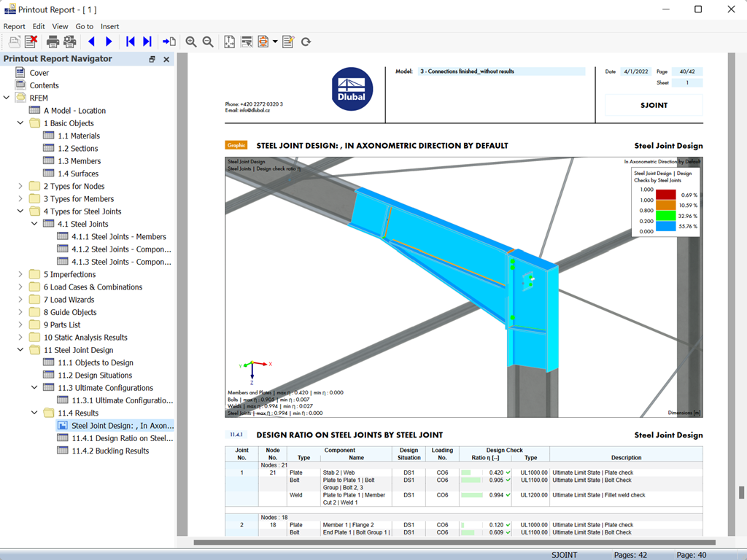Click the Refresh printout report icon
This screenshot has width=747, height=560.
coord(305,42)
